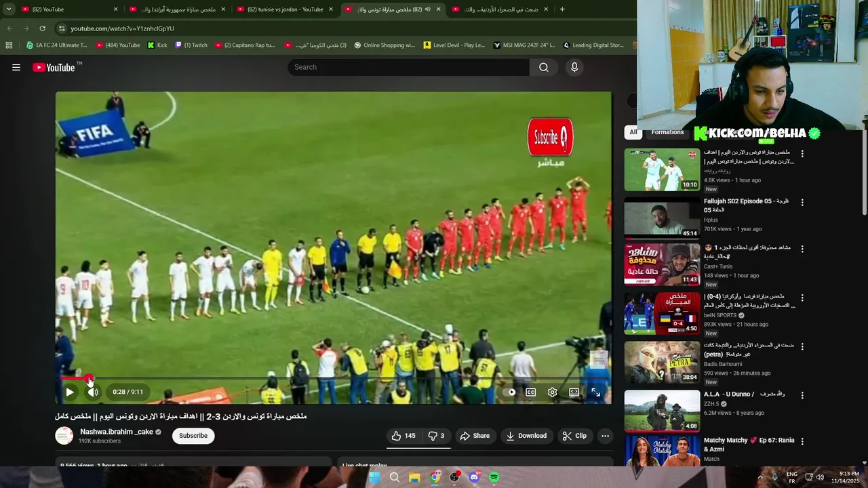The width and height of the screenshot is (868, 488).
Task: Play the video with the play button
Action: [x=70, y=392]
